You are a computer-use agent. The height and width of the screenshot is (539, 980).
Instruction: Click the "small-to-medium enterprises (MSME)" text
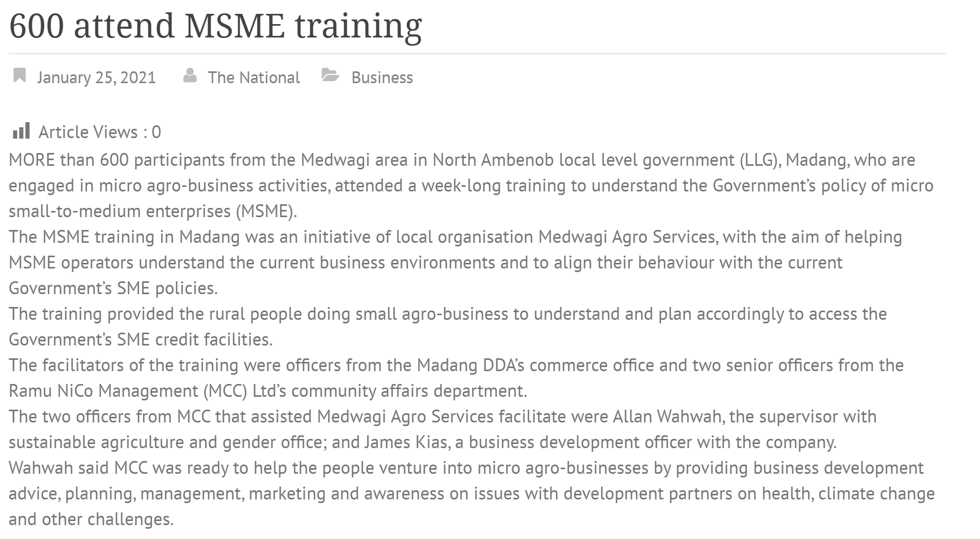pos(153,211)
